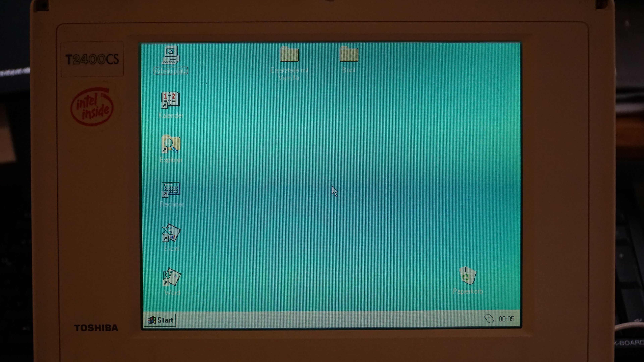
Task: Select the Excel shortcut icon
Action: [x=171, y=233]
